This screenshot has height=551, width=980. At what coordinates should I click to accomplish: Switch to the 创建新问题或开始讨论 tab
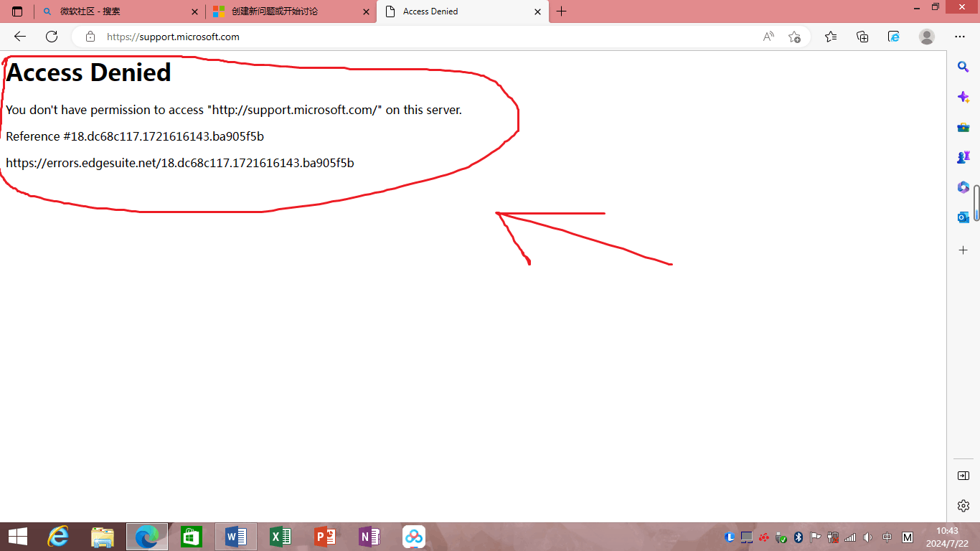(291, 11)
